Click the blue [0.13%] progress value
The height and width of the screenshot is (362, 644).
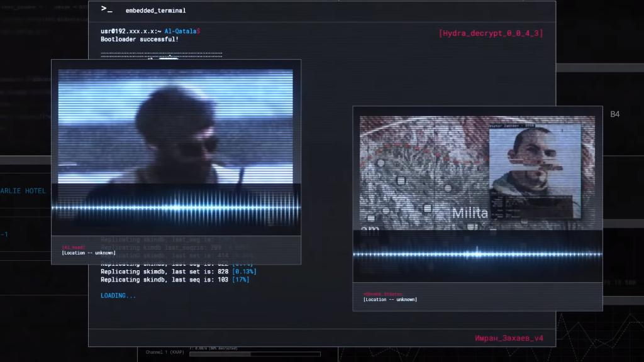[245, 271]
